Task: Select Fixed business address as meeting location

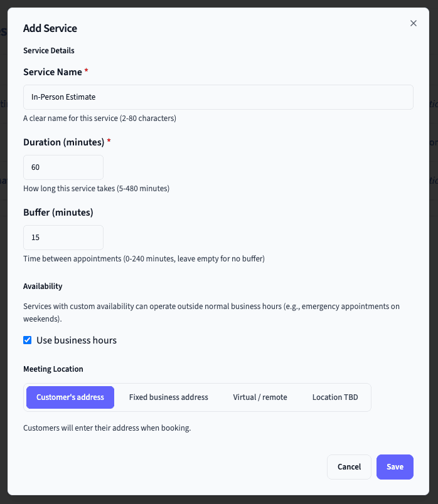Action: click(168, 397)
